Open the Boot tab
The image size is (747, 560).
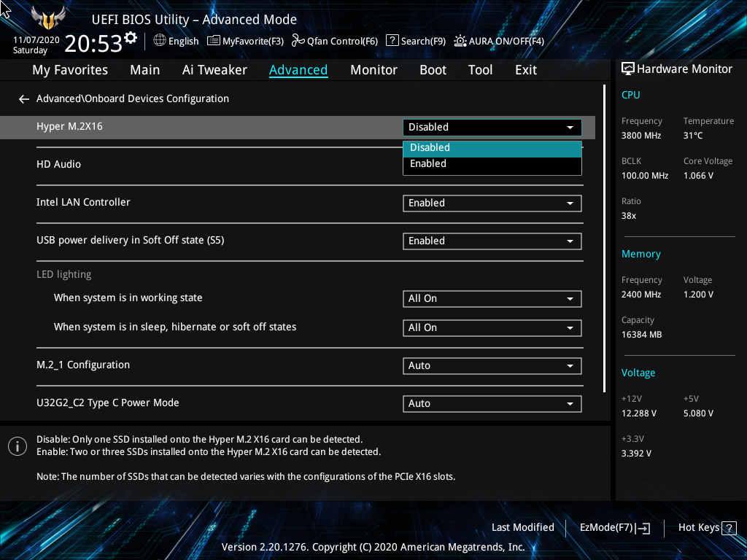[433, 70]
